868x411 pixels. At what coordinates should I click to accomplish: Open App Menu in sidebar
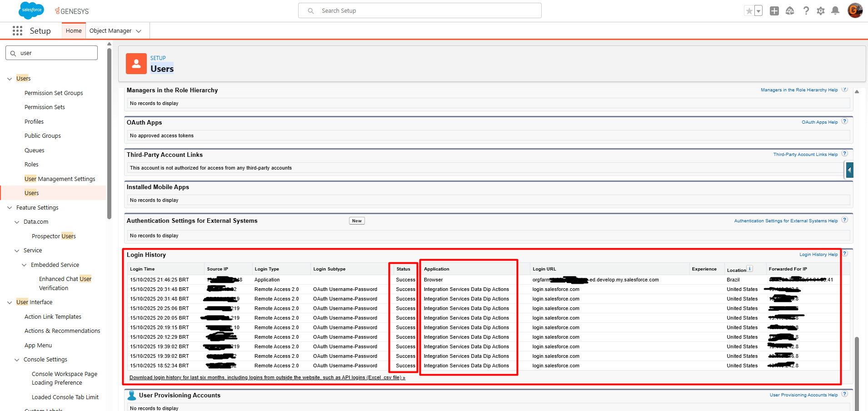click(x=38, y=346)
